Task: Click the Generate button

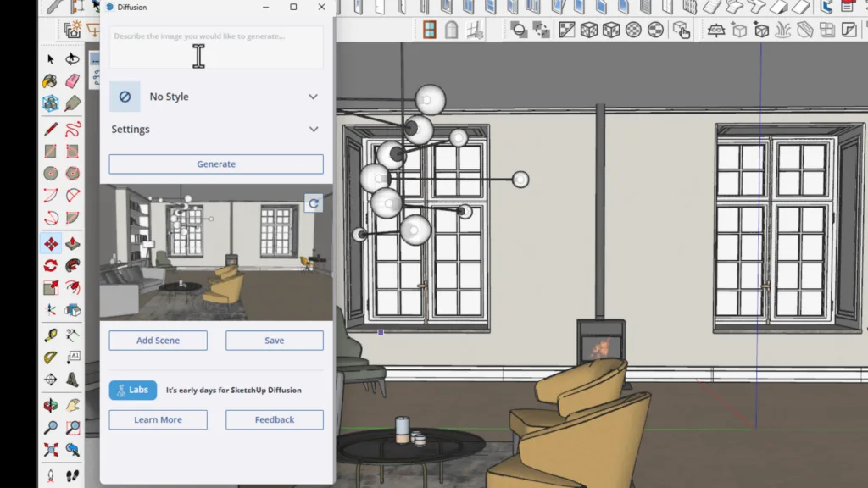Action: [216, 164]
